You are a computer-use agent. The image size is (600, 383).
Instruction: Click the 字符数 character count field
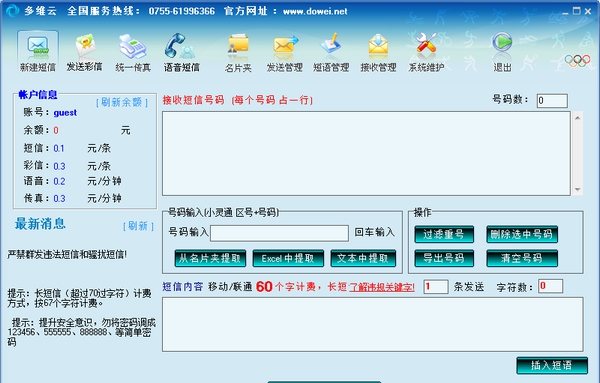[550, 286]
